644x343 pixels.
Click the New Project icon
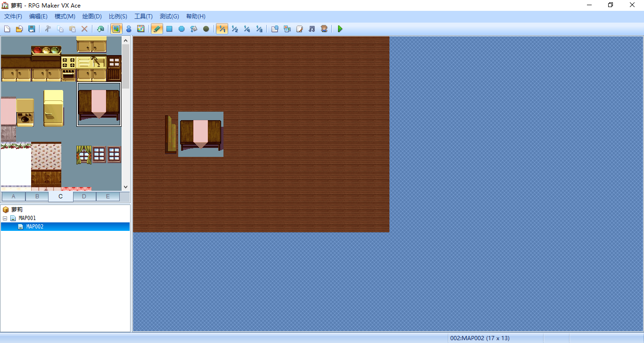click(x=7, y=29)
